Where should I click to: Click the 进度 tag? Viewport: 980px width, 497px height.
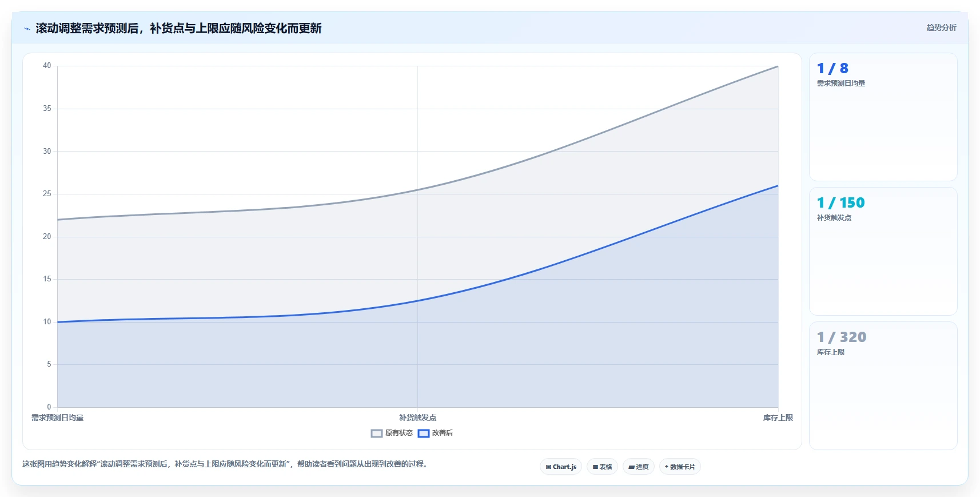point(638,467)
